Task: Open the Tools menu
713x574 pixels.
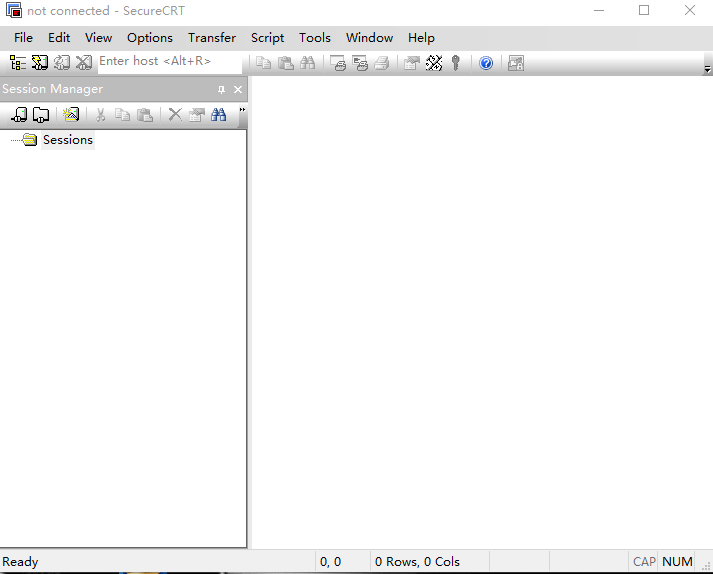Action: pyautogui.click(x=315, y=38)
